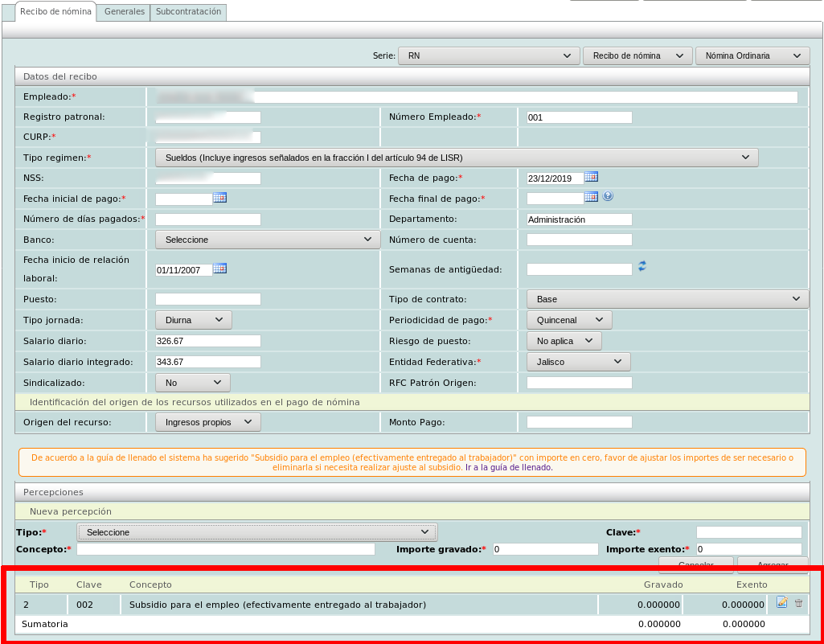Switch to the Subcontratación tab

[189, 11]
